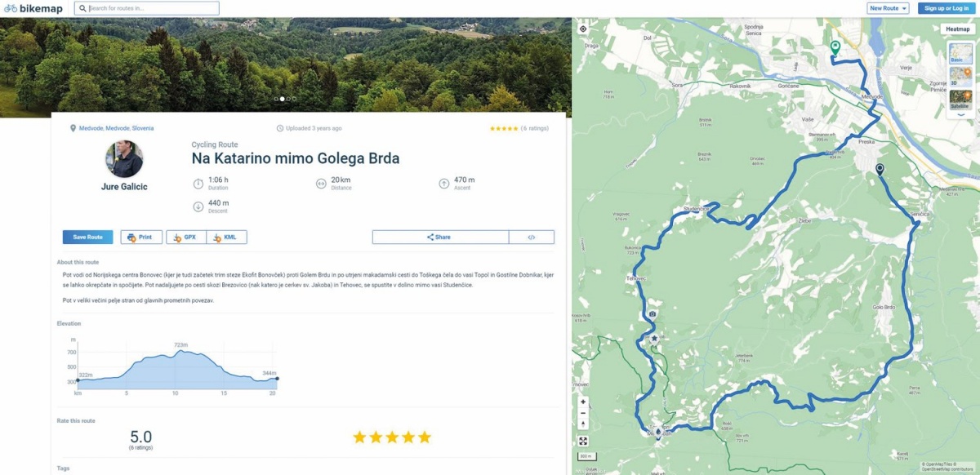
Task: Click the search for routes field
Action: click(147, 8)
